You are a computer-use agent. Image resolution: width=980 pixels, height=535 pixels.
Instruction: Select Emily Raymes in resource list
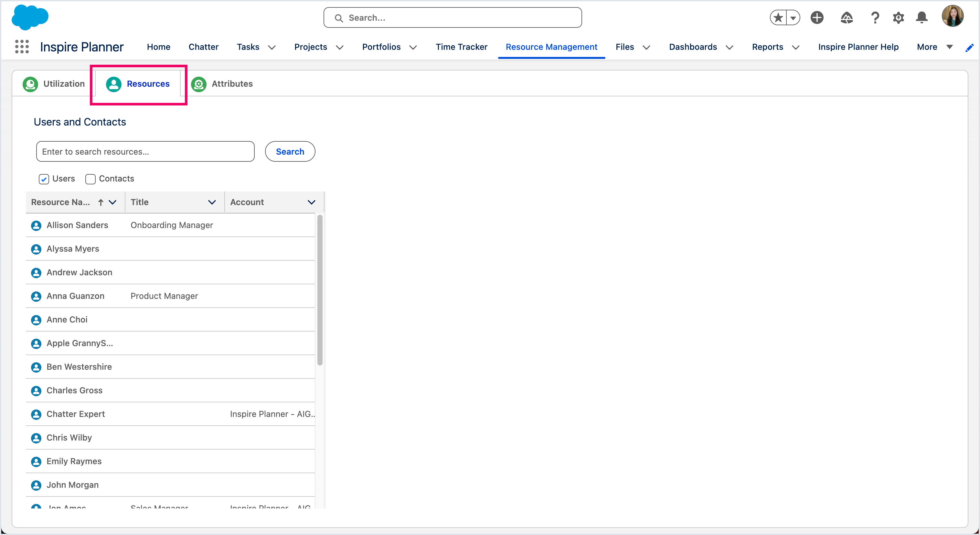[x=170, y=462]
